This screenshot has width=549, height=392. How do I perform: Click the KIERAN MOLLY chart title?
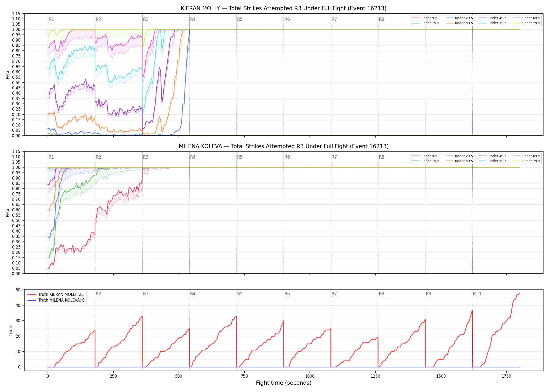coord(283,8)
